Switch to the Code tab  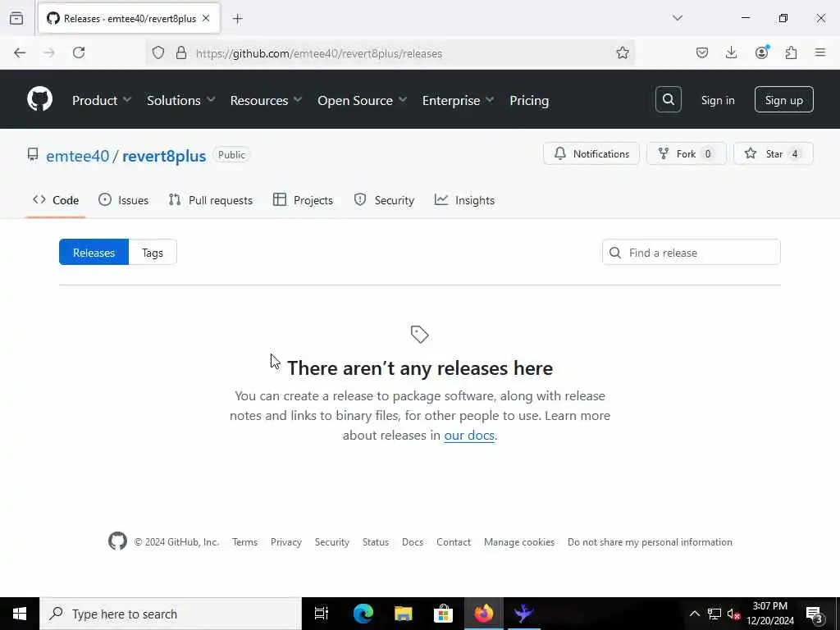point(56,200)
